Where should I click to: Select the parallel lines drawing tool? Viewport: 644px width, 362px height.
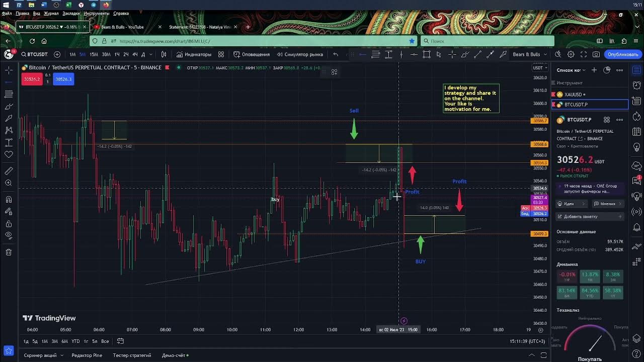[375, 54]
